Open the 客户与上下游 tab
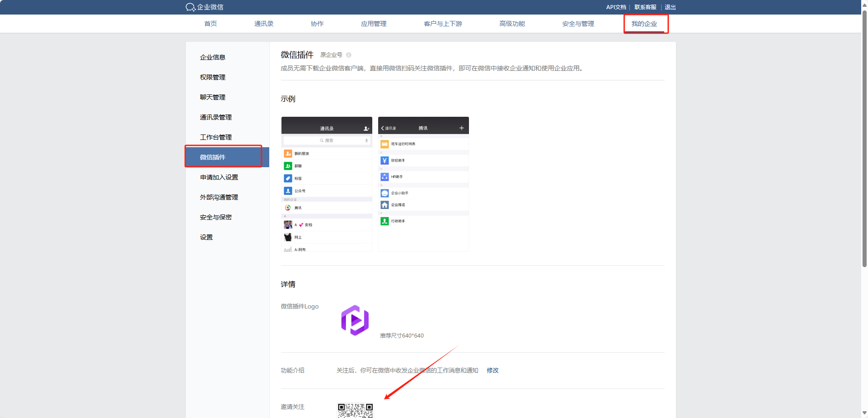The width and height of the screenshot is (868, 418). pyautogui.click(x=443, y=24)
